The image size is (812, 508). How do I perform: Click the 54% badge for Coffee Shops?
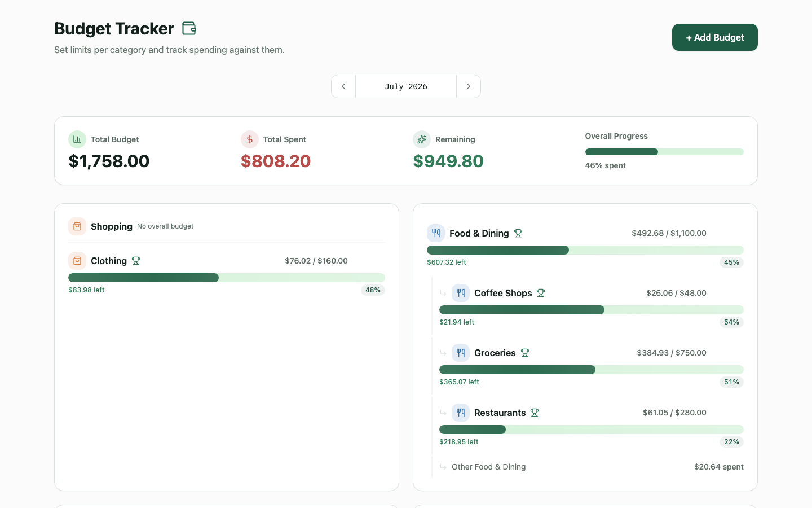[x=731, y=322]
